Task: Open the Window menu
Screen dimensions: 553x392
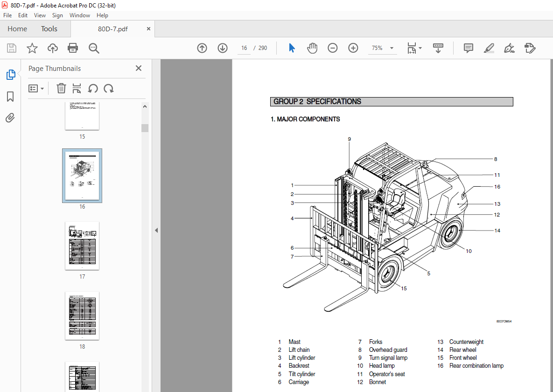Action: point(80,15)
